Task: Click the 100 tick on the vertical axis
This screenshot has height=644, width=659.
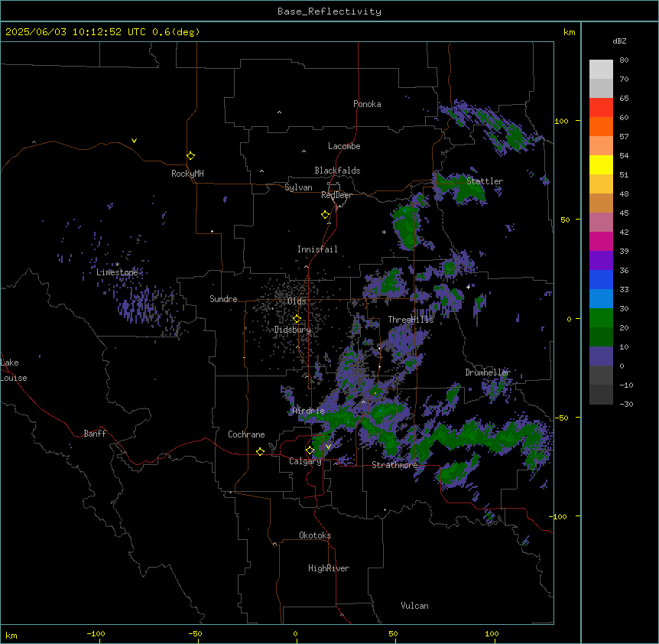Action: tap(561, 121)
